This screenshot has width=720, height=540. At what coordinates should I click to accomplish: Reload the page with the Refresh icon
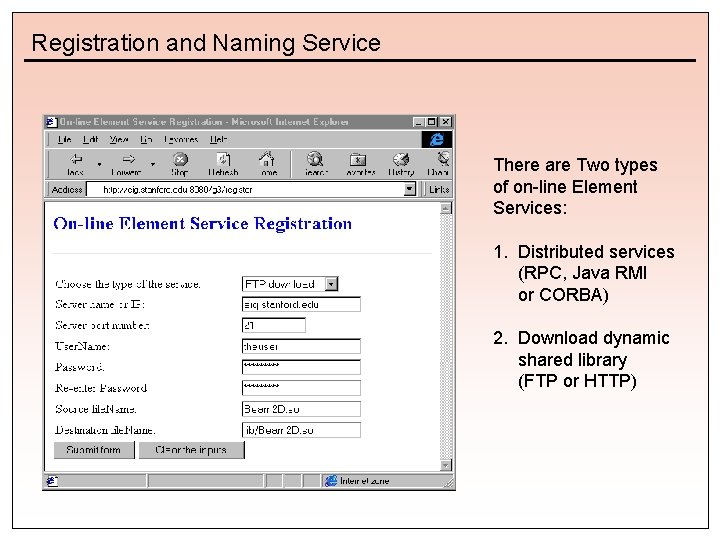pos(224,159)
